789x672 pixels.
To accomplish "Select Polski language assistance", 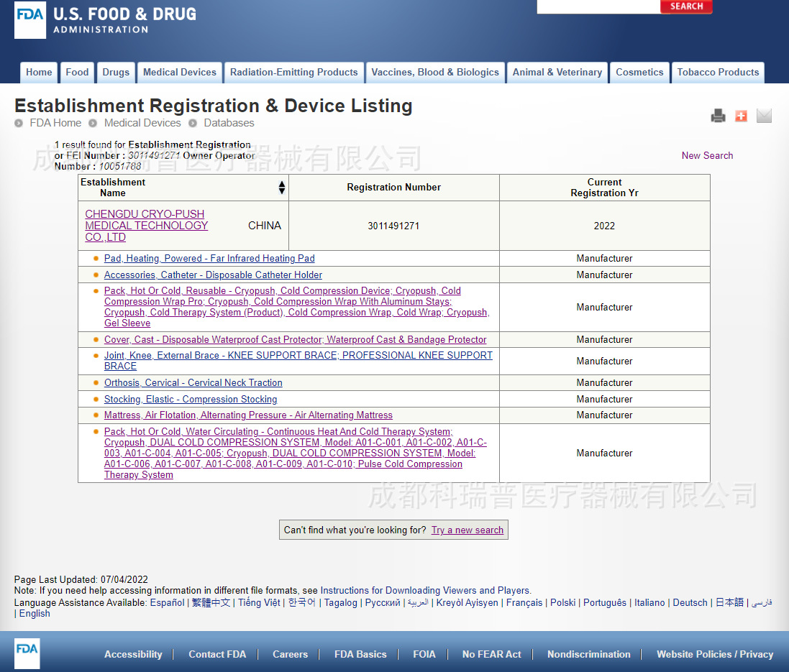I will tap(562, 602).
